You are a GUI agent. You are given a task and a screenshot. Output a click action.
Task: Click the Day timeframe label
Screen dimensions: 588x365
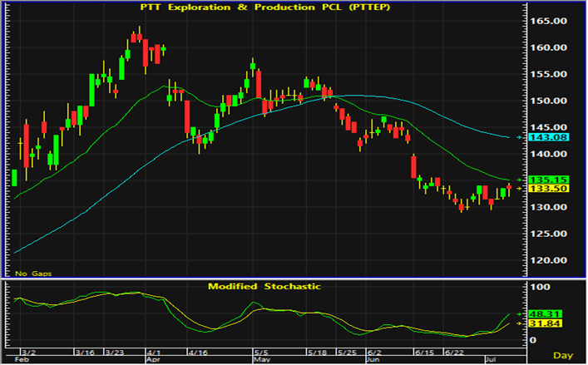(x=563, y=355)
